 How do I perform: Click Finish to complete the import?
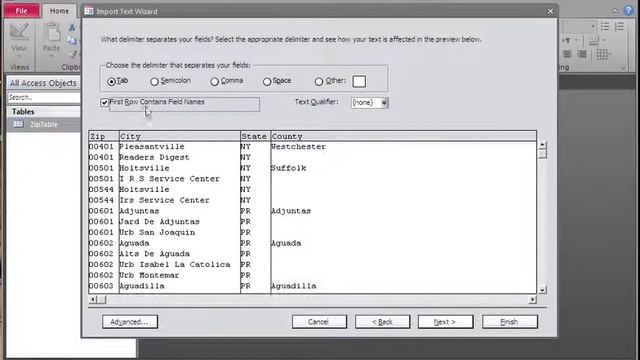click(x=510, y=322)
